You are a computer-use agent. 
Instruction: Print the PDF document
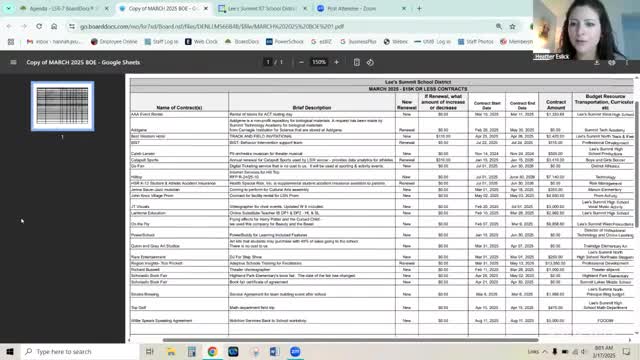[611, 62]
